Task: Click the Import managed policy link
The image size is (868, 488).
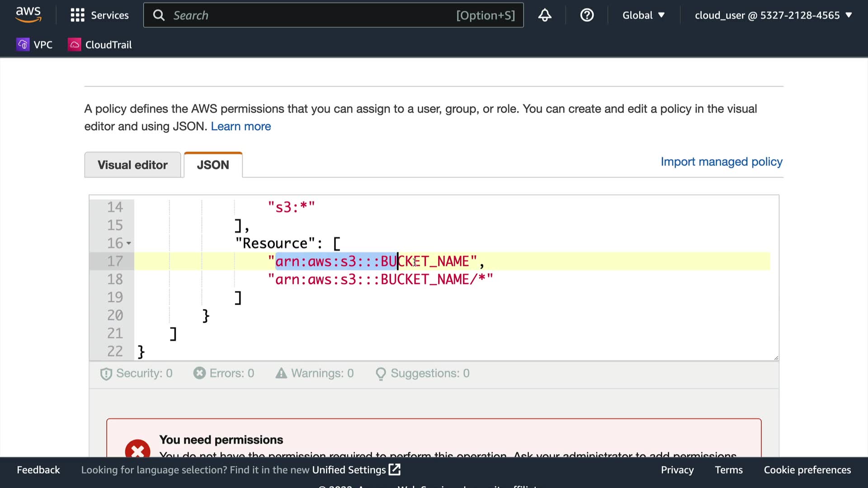Action: (721, 162)
